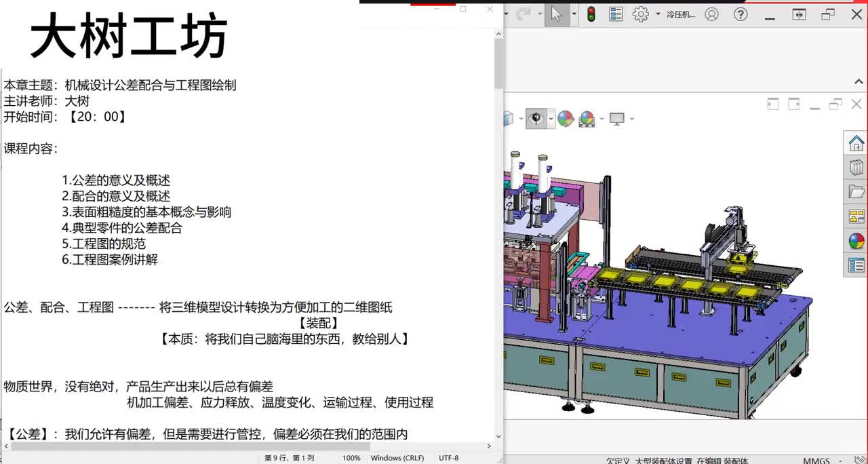Click the 课程内容: heading line
The image size is (868, 464).
(x=31, y=149)
